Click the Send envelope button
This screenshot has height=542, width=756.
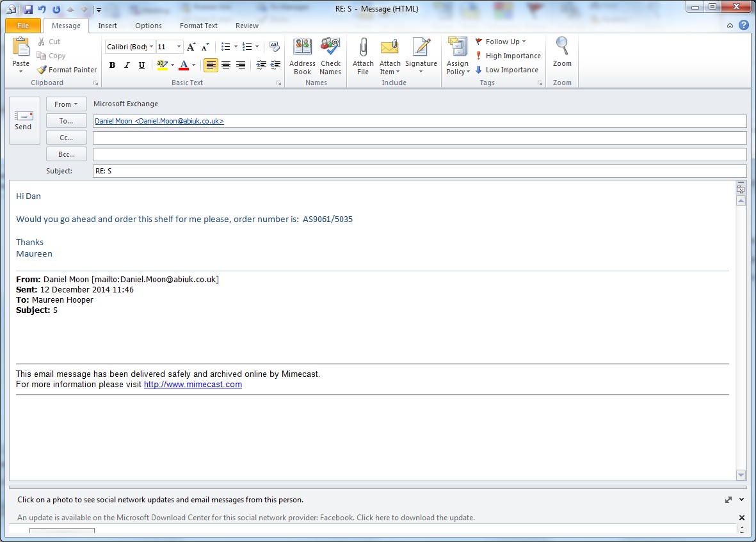tap(24, 119)
